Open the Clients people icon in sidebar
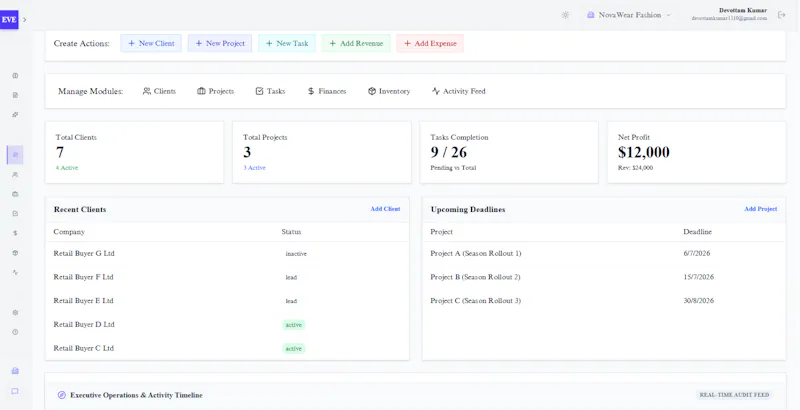Viewport: 800px width, 410px height. [x=15, y=174]
